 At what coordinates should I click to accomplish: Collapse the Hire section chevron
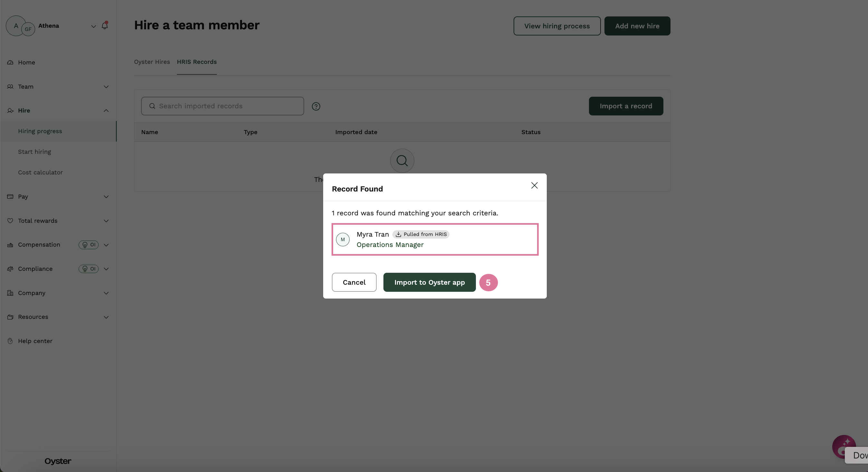pyautogui.click(x=106, y=111)
